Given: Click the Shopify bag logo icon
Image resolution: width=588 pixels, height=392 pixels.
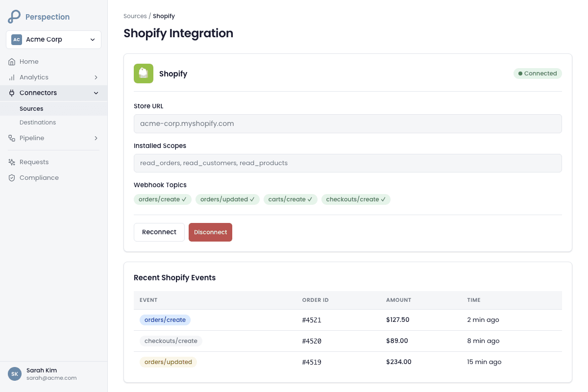Looking at the screenshot, I should point(144,73).
